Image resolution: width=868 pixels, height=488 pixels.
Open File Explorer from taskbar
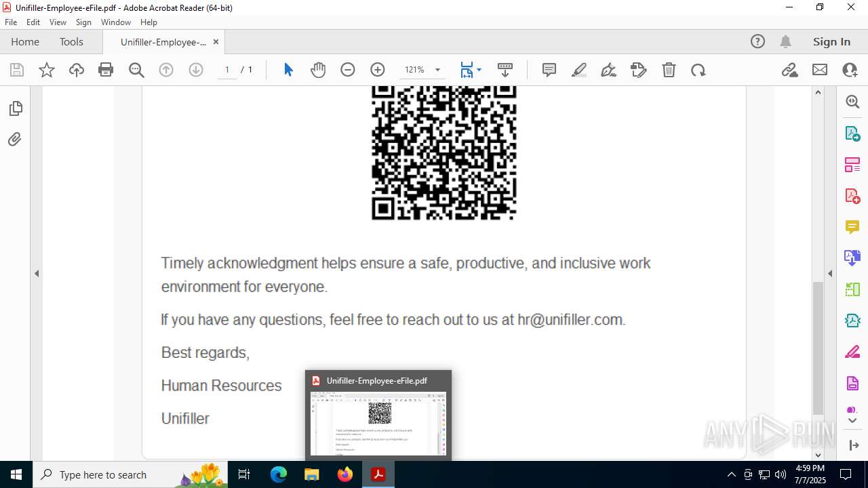pyautogui.click(x=312, y=474)
